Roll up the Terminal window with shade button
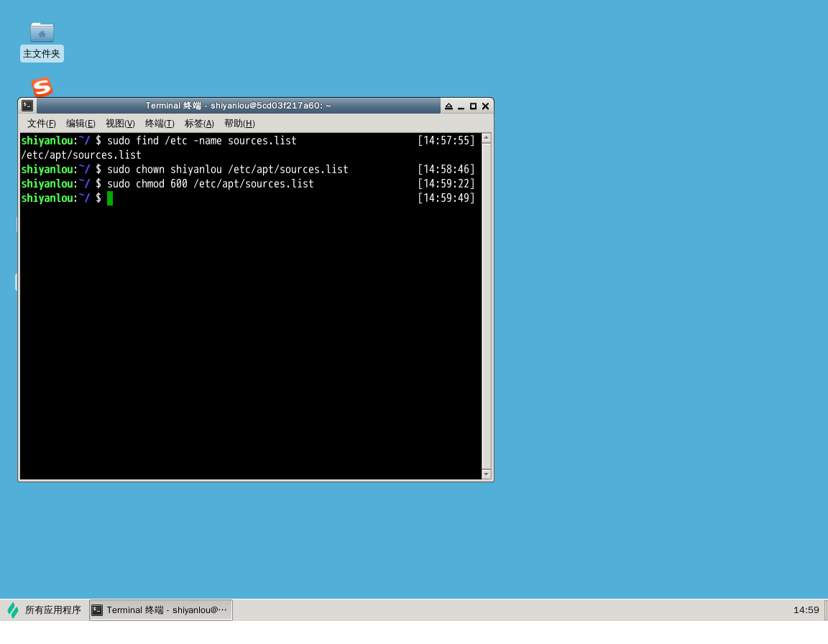The height and width of the screenshot is (644, 828). tap(448, 106)
